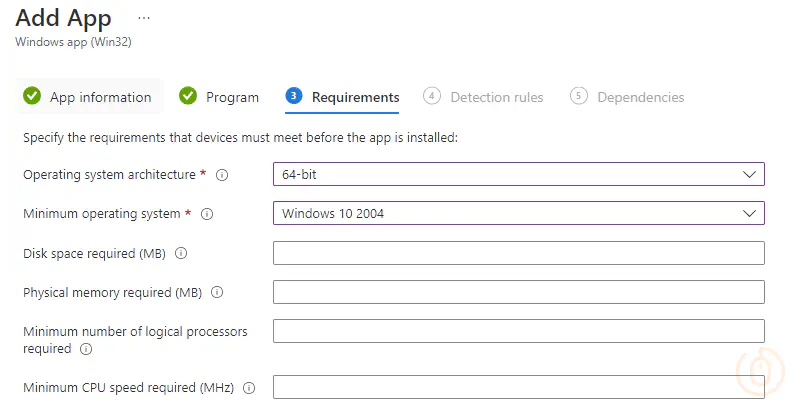The width and height of the screenshot is (802, 413).
Task: Click info icon beside Operating system architecture
Action: click(x=222, y=175)
